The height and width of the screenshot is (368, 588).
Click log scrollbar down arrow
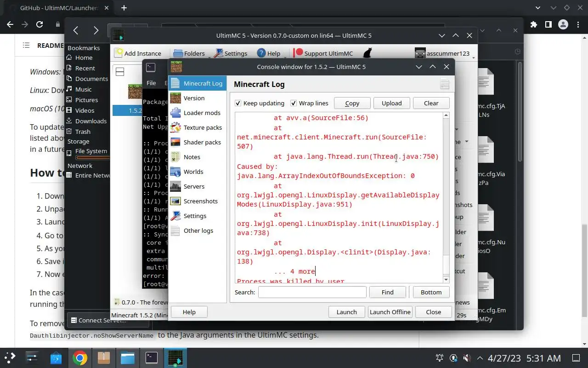point(446,279)
